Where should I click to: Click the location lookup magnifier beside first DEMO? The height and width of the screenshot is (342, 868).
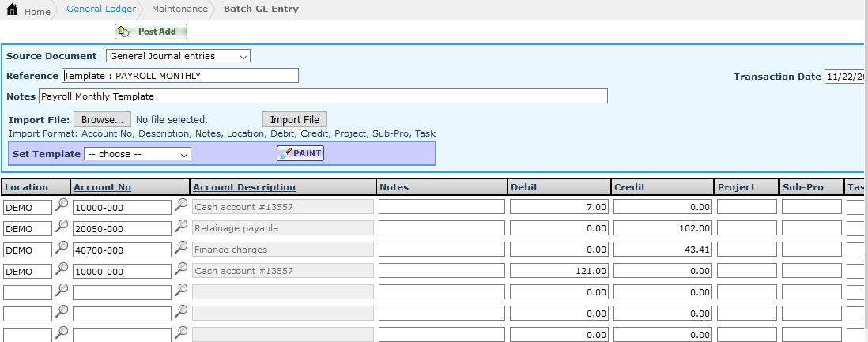pos(62,205)
